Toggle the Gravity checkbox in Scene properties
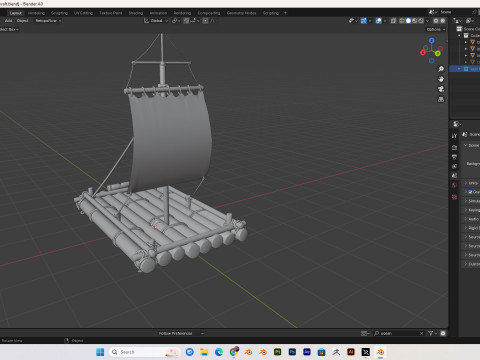Image resolution: width=480 pixels, height=360 pixels. (470, 192)
